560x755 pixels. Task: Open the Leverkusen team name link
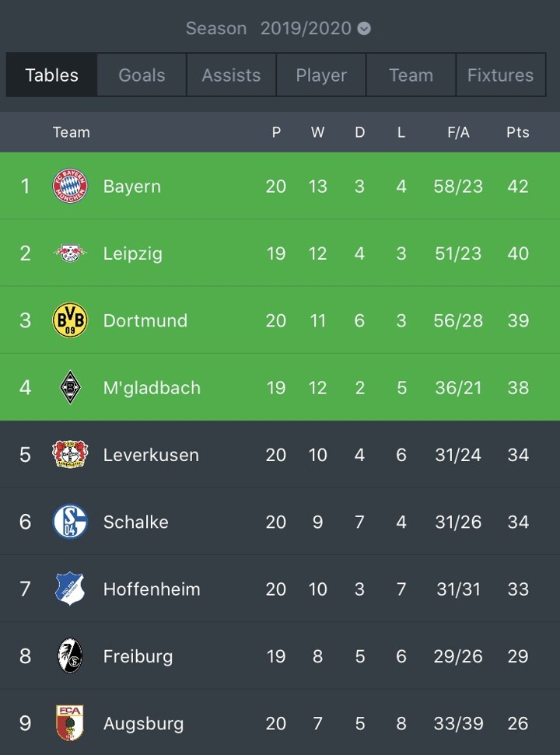click(151, 455)
